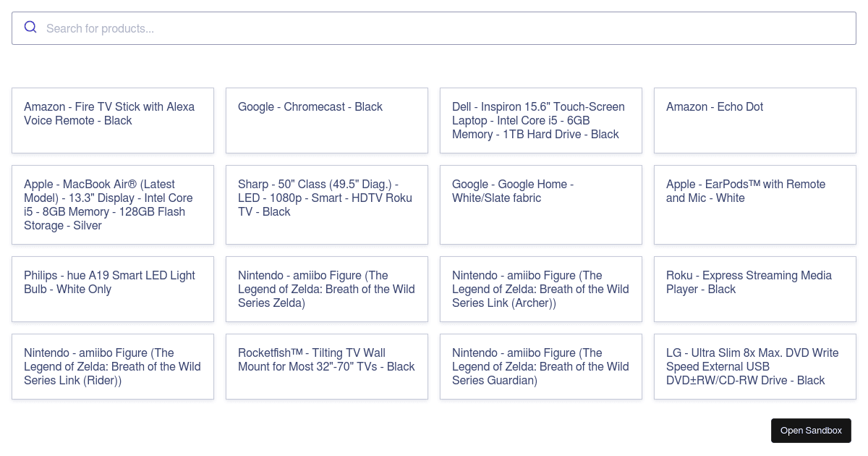
Task: Open the Apple MacBook Air card
Action: [113, 205]
